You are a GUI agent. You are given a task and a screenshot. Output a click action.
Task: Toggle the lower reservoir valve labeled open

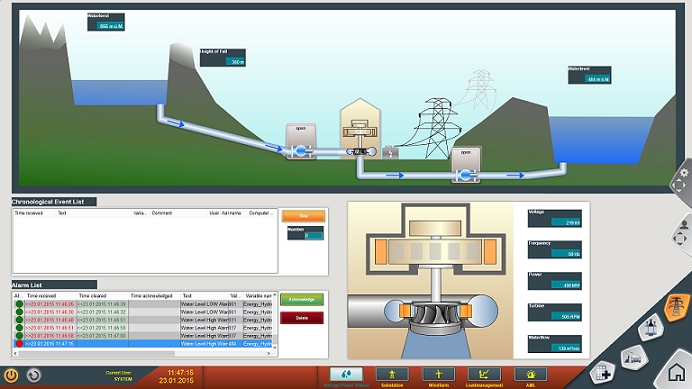pos(466,165)
